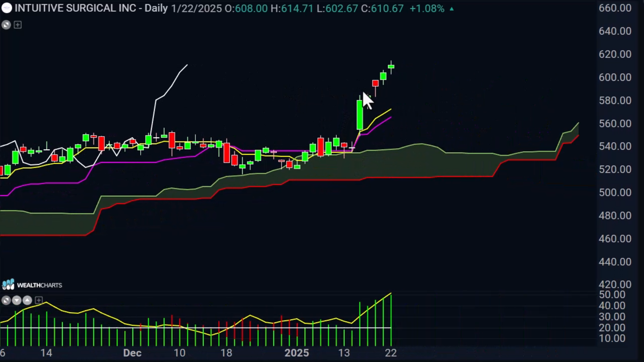Click the 560.00 price axis label
The width and height of the screenshot is (644, 362).
tap(615, 124)
